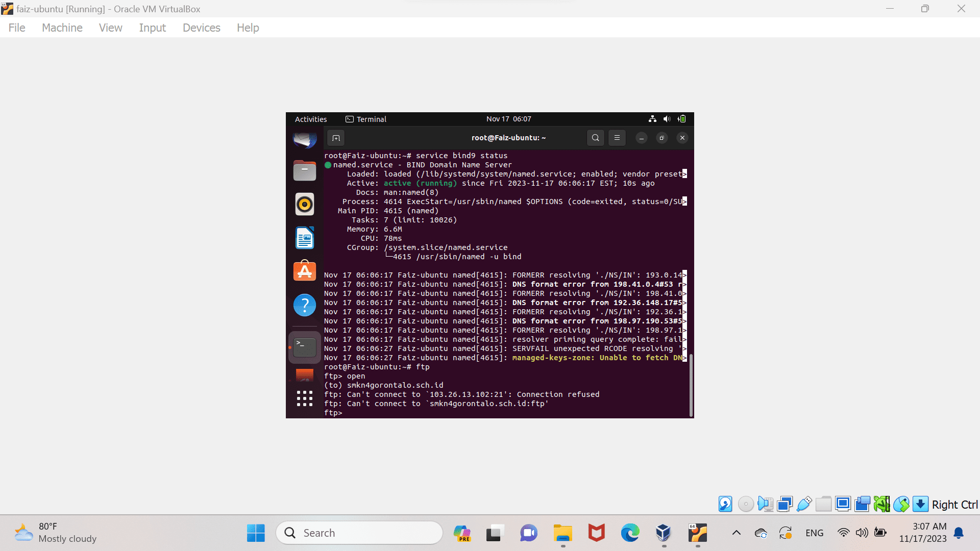Open the Devices menu
The height and width of the screenshot is (551, 980).
[202, 28]
